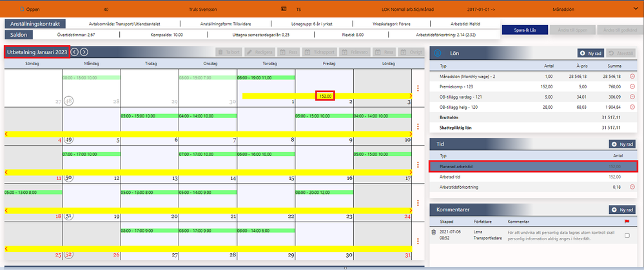Open the three-dot menu for week 48
The height and width of the screenshot is (270, 644).
coord(418,88)
